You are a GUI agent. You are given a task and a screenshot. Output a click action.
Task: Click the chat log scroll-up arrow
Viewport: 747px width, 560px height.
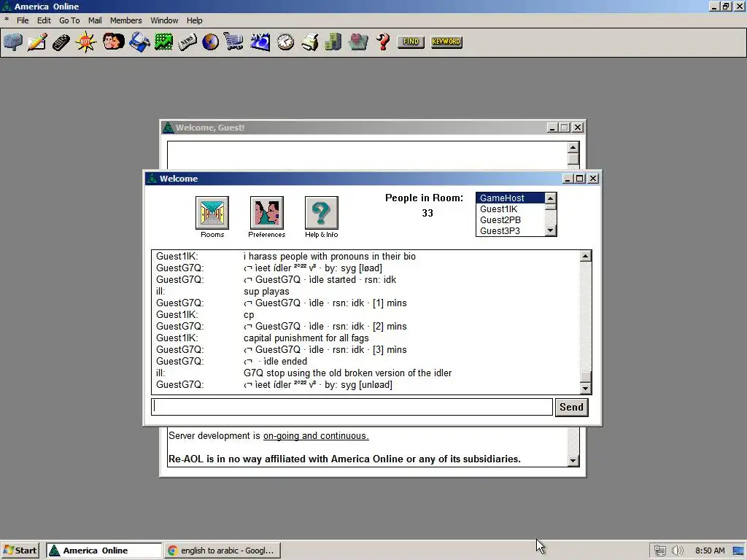point(586,256)
